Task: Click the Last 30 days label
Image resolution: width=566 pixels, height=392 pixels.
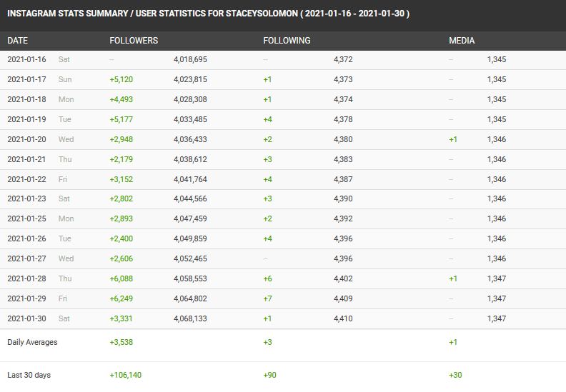Action: (29, 375)
